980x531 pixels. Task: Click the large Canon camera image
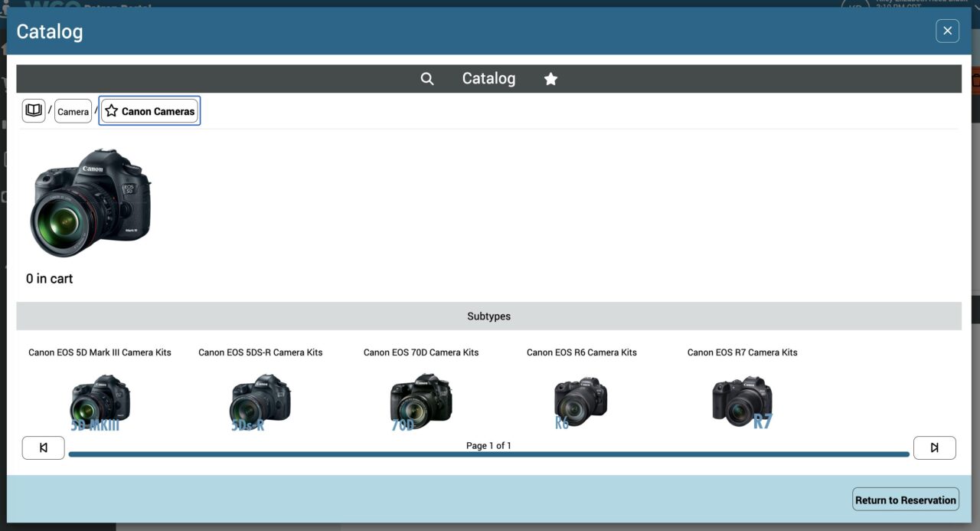coord(91,203)
